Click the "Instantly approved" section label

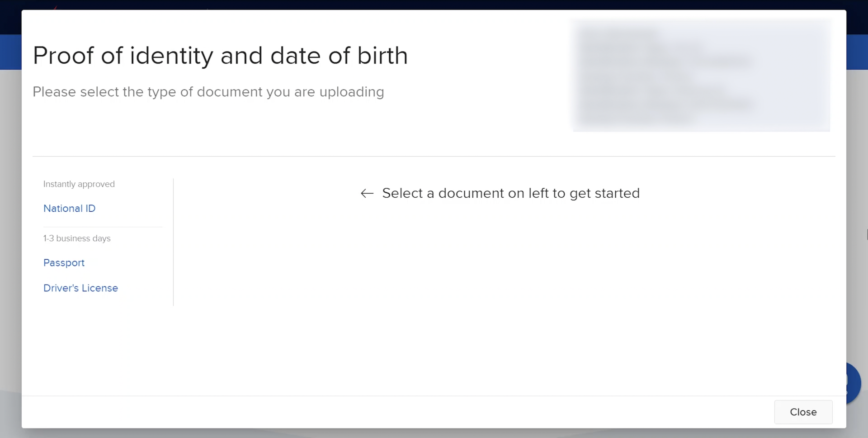coord(79,184)
